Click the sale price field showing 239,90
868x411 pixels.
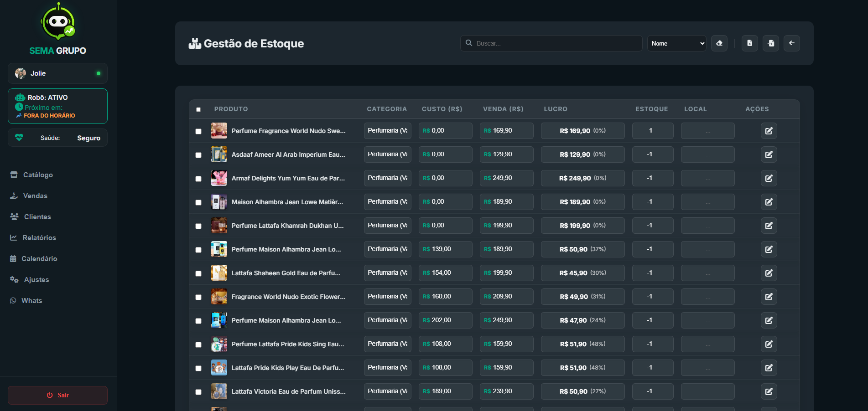(507, 391)
